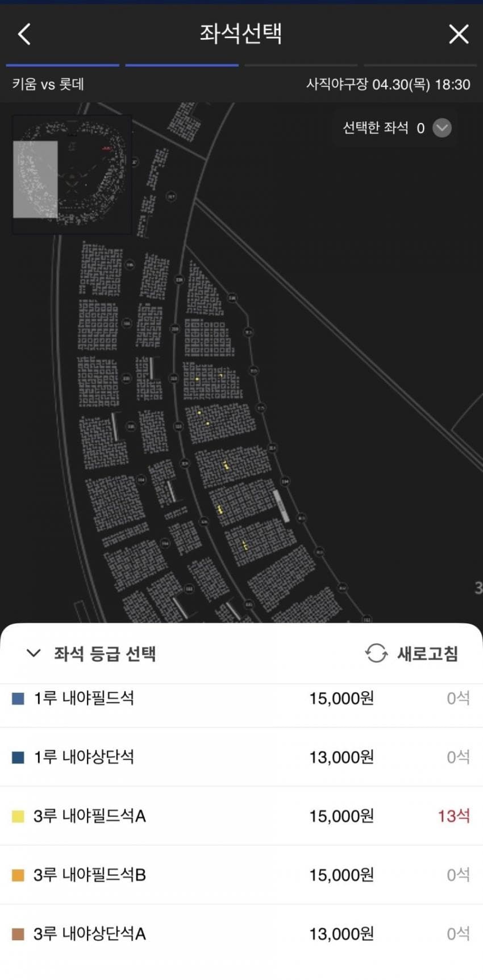This screenshot has width=483, height=980.
Task: Close the seat selection screen
Action: pos(459,34)
